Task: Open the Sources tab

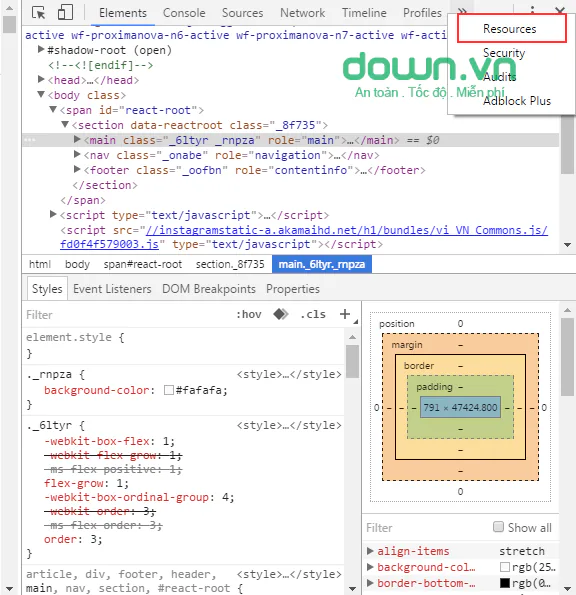Action: click(242, 13)
